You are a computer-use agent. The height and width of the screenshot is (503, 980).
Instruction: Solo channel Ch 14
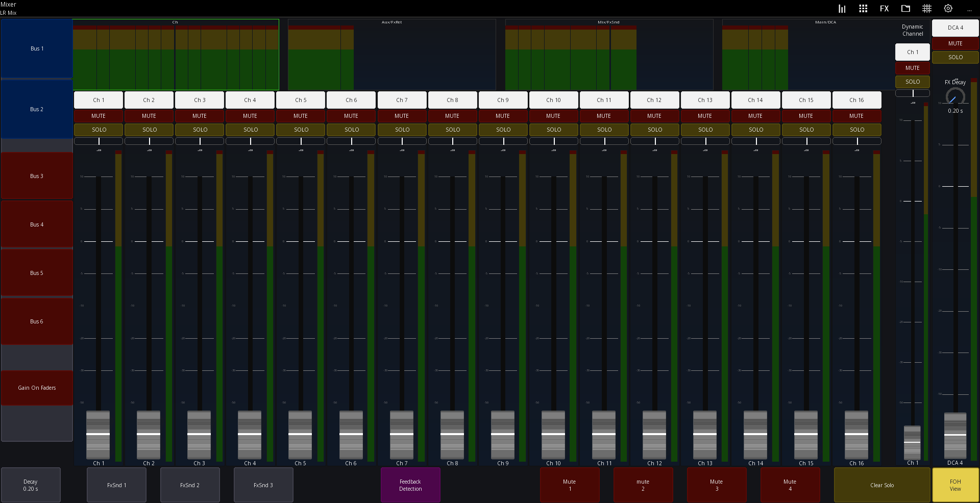pos(755,130)
